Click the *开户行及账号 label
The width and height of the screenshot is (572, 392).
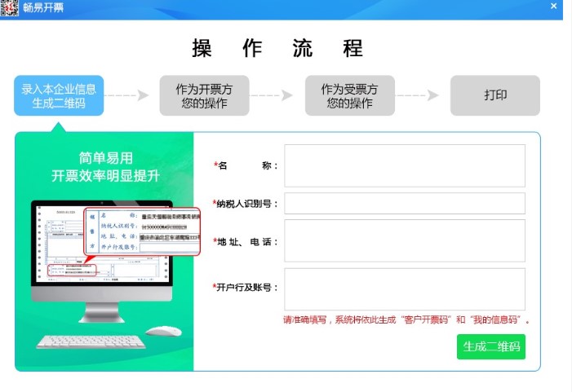[x=246, y=288]
